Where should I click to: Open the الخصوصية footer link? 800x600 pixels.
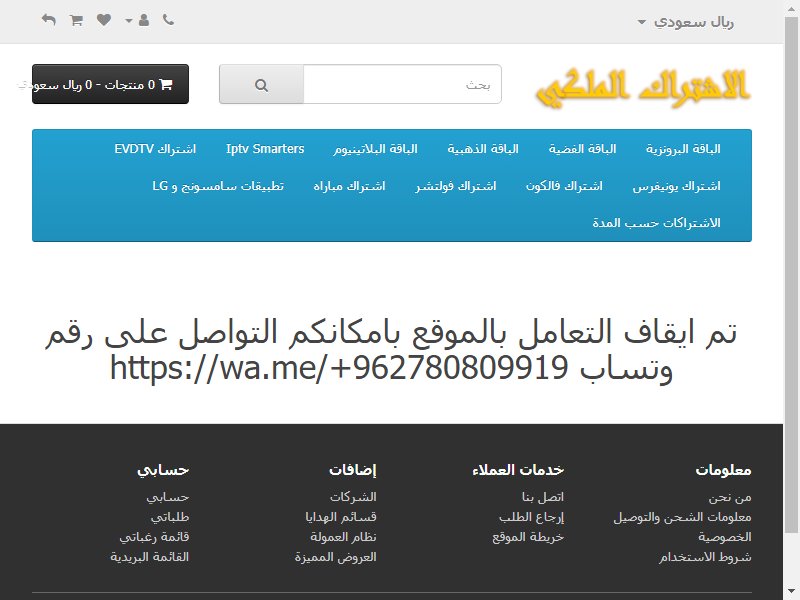(x=724, y=537)
